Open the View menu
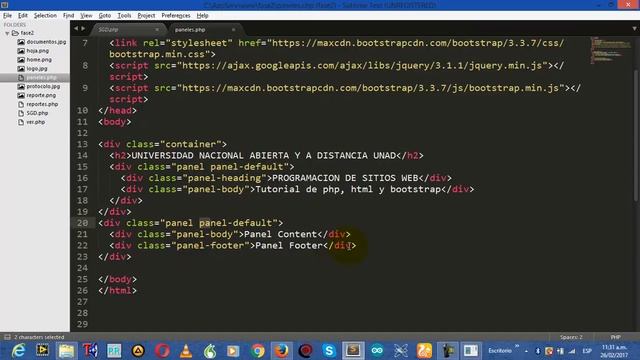 coord(86,16)
